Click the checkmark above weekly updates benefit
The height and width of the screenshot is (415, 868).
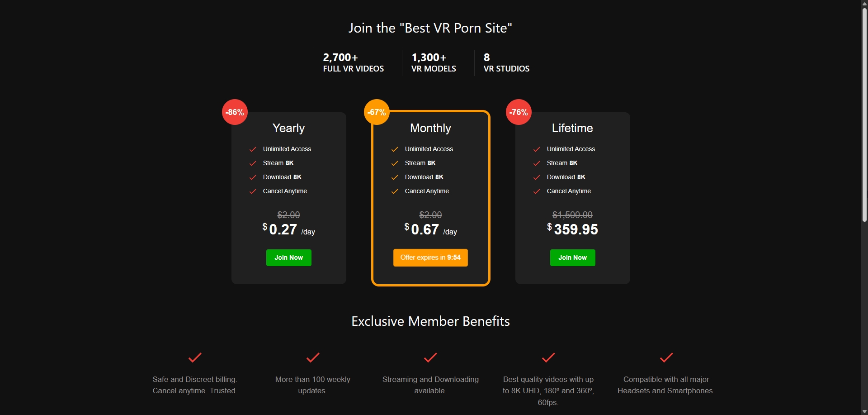(312, 358)
